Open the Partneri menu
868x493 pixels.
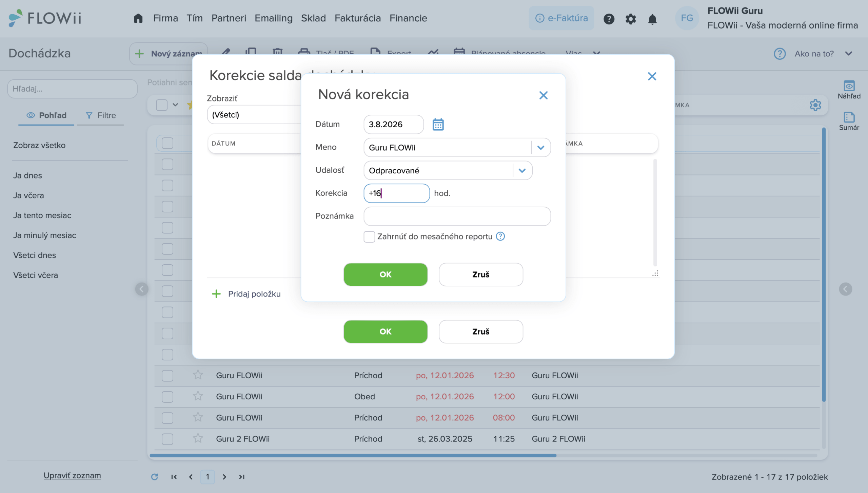coord(229,18)
